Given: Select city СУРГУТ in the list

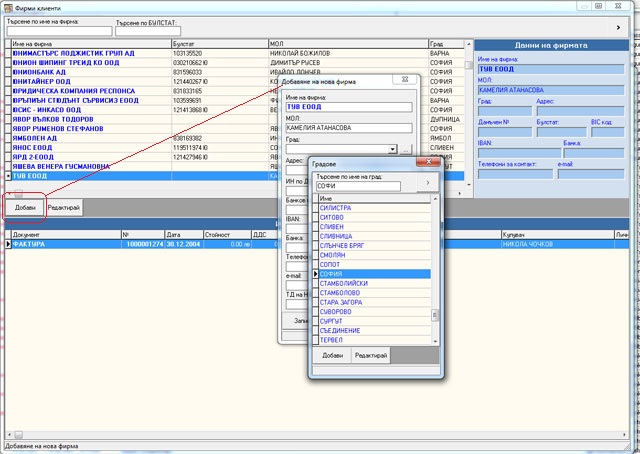Looking at the screenshot, I should tap(375, 321).
